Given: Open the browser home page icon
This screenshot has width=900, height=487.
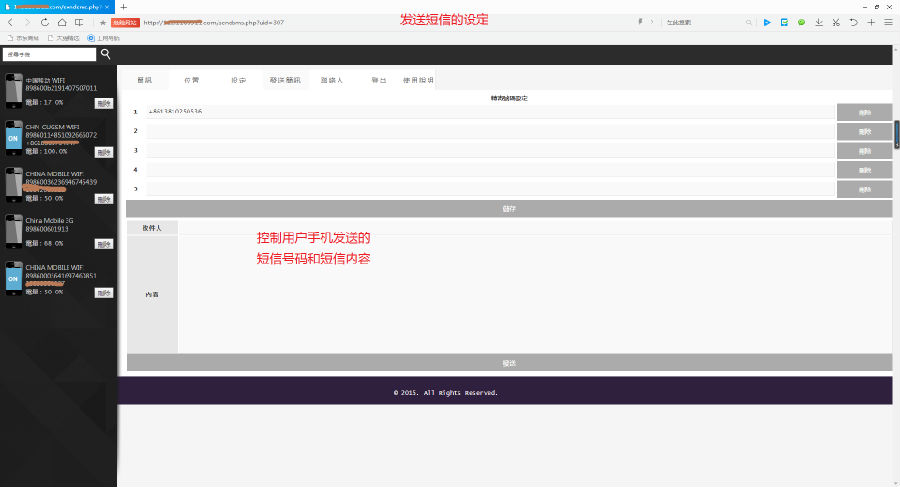Looking at the screenshot, I should pyautogui.click(x=62, y=22).
